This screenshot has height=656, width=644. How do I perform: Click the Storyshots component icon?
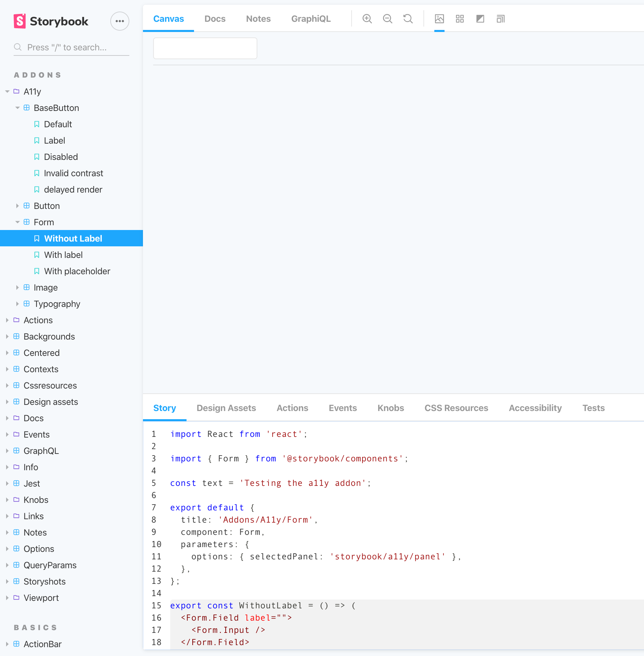[x=16, y=581]
